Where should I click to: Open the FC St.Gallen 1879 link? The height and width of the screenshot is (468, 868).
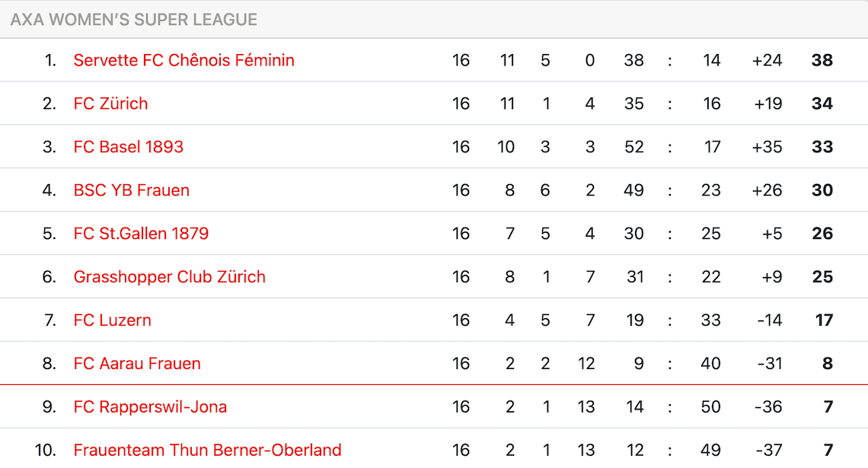(x=141, y=234)
